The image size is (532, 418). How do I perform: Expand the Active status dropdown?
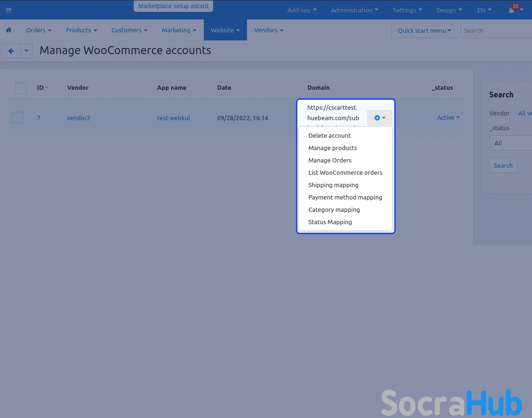click(448, 118)
